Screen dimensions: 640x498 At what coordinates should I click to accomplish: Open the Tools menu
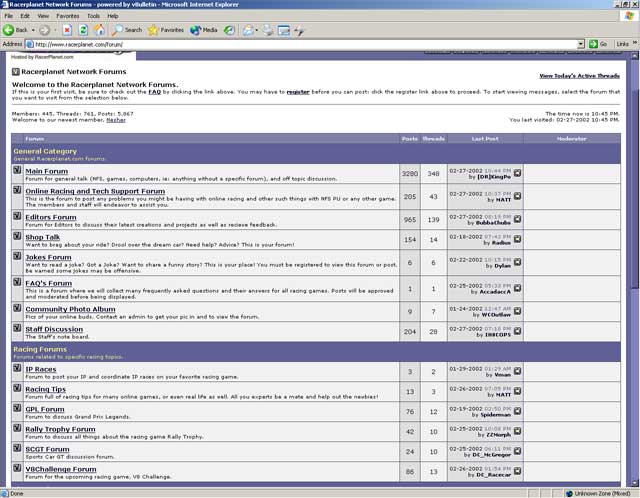[x=93, y=16]
